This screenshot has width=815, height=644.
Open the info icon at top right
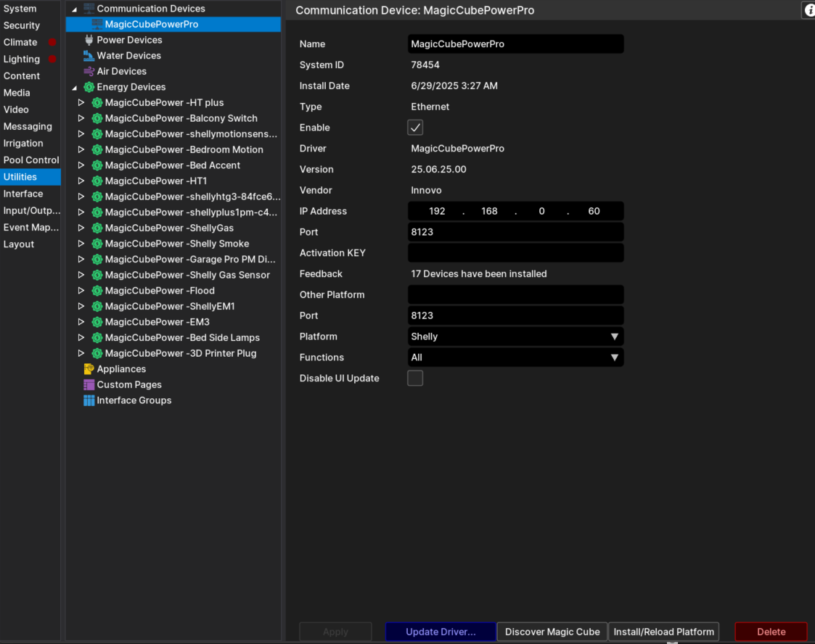click(808, 10)
